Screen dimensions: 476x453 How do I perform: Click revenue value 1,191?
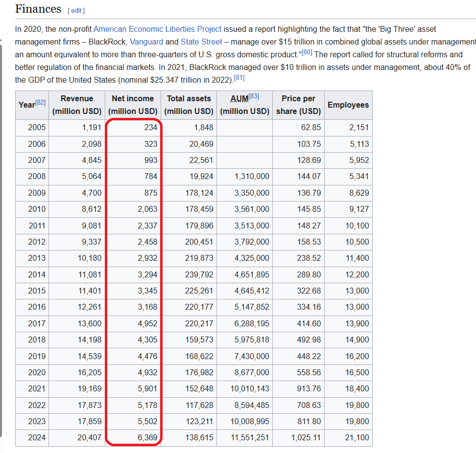coord(92,127)
